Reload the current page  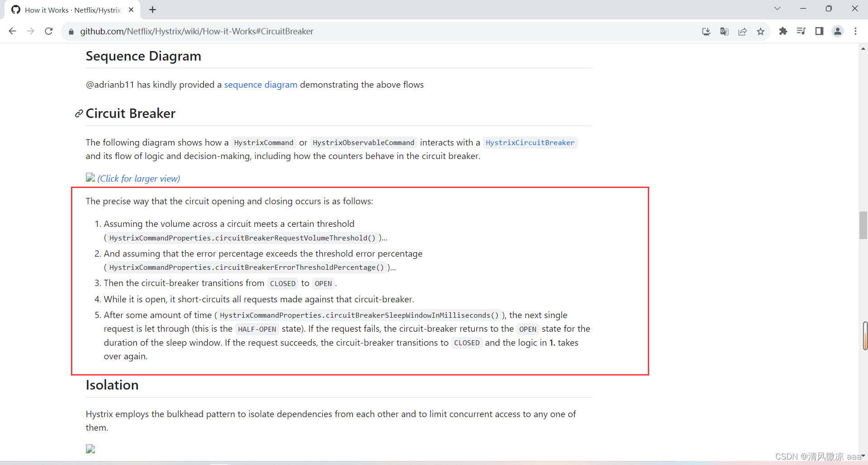(49, 31)
